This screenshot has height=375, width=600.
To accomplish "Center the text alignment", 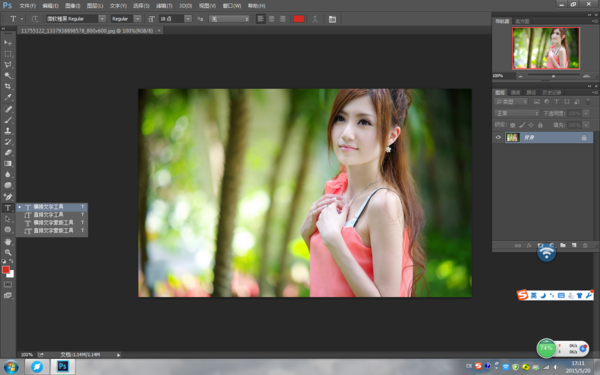I will point(272,19).
